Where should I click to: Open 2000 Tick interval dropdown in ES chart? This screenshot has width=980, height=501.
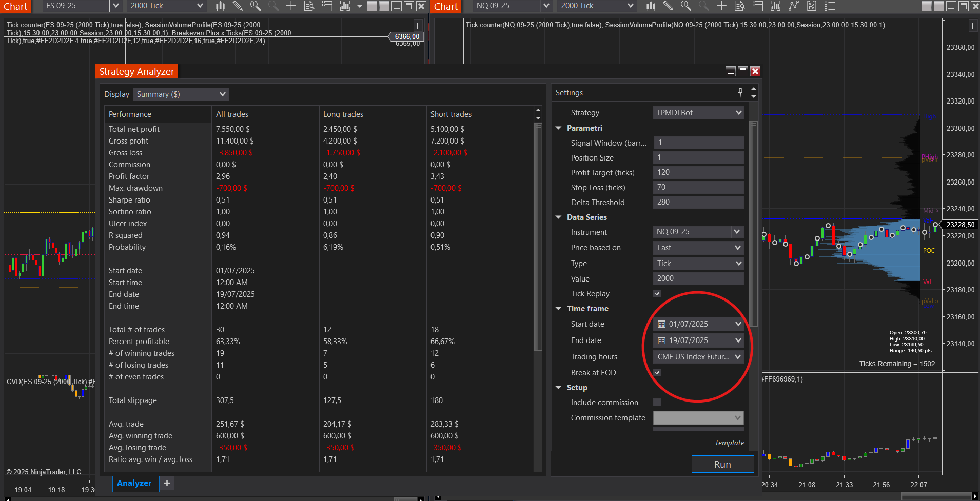pos(166,6)
